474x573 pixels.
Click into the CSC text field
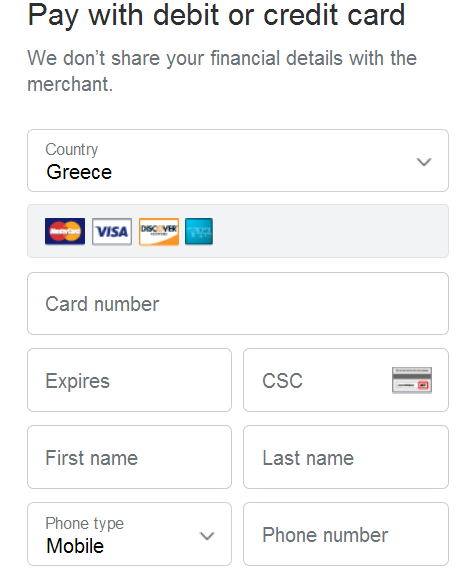(x=346, y=380)
